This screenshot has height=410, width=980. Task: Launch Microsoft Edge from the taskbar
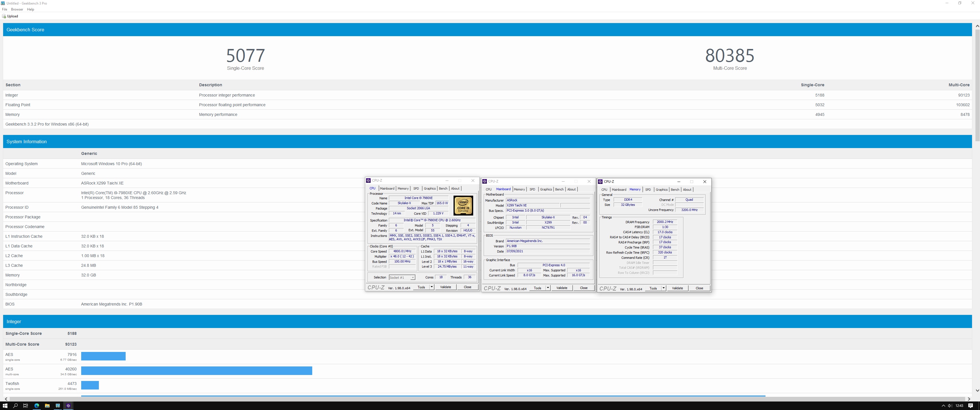pyautogui.click(x=36, y=406)
